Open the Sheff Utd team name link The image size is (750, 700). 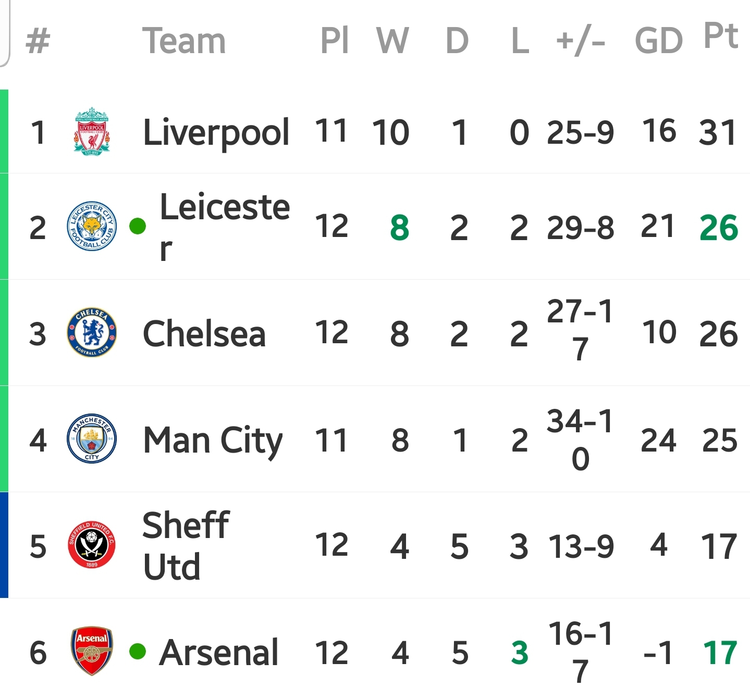tap(186, 545)
